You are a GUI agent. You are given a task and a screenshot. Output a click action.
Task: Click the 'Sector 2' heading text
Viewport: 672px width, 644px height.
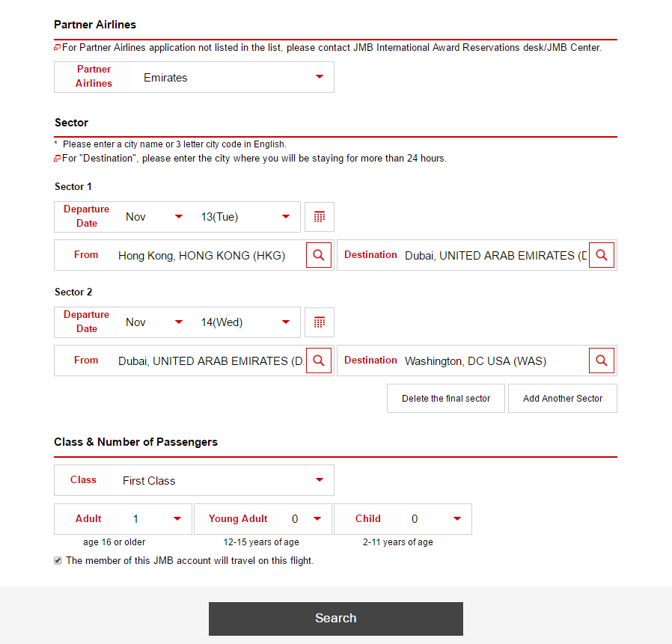pyautogui.click(x=73, y=292)
